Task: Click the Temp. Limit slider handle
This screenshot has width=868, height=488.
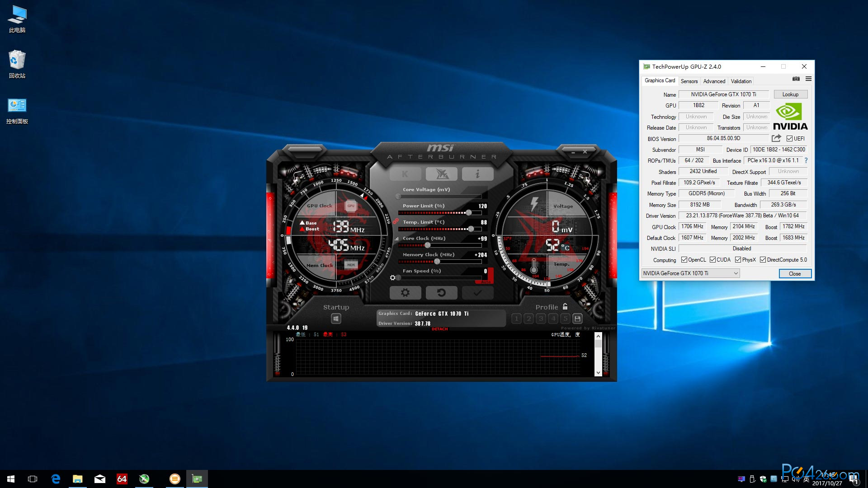Action: [471, 229]
